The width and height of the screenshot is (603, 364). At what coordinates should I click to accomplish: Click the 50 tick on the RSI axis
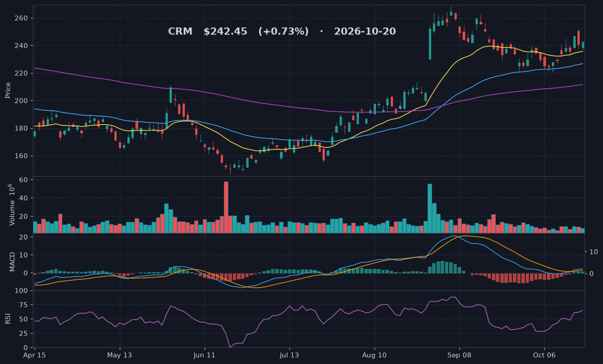tap(24, 320)
